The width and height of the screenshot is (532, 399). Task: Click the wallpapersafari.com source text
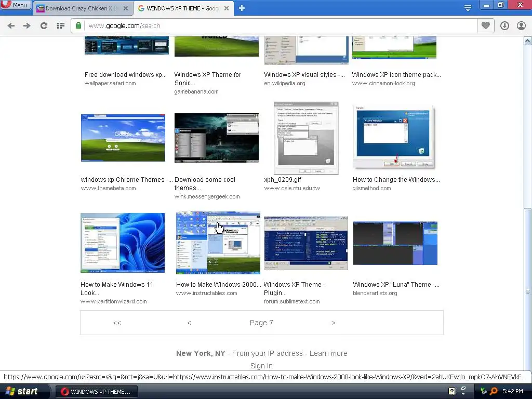[110, 84]
